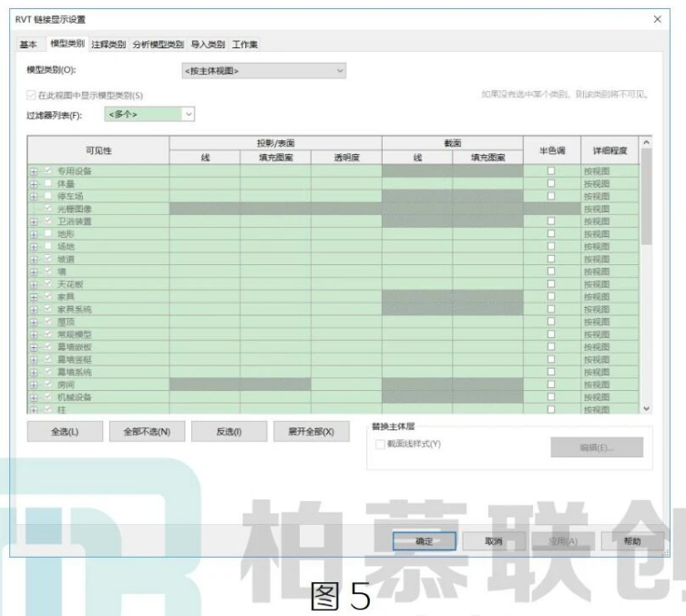The height and width of the screenshot is (616, 686).
Task: Enable 半色调 checkbox for 幕墙竖梃
Action: click(551, 359)
